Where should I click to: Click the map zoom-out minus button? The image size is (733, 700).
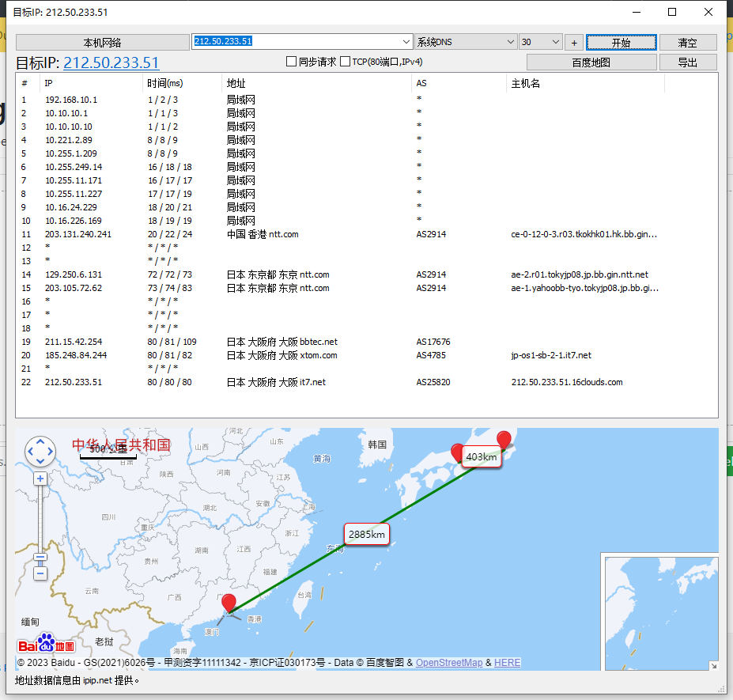coord(40,573)
